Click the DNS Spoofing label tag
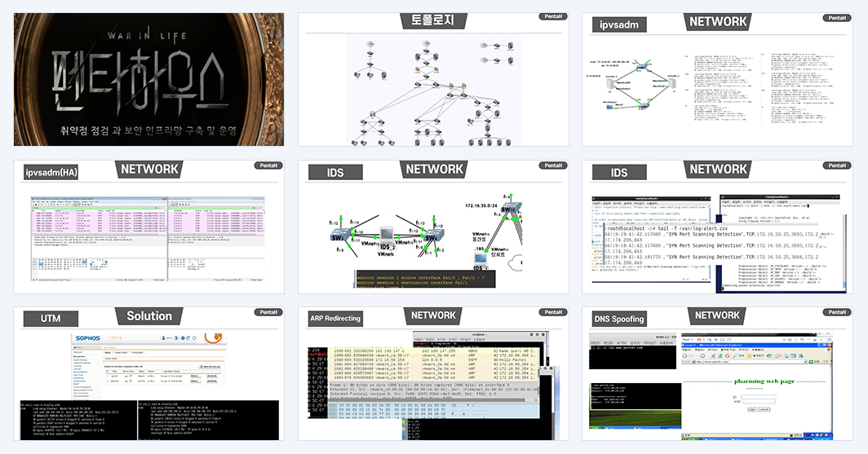Viewport: 868px width, 454px height. (619, 319)
